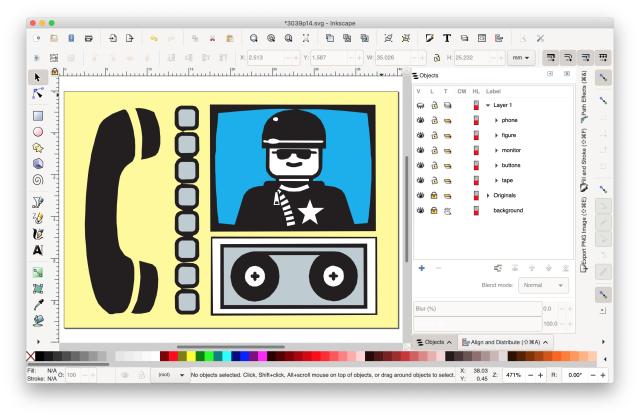Hide the phone layer with eye icon
The image size is (640, 418).
[x=420, y=120]
